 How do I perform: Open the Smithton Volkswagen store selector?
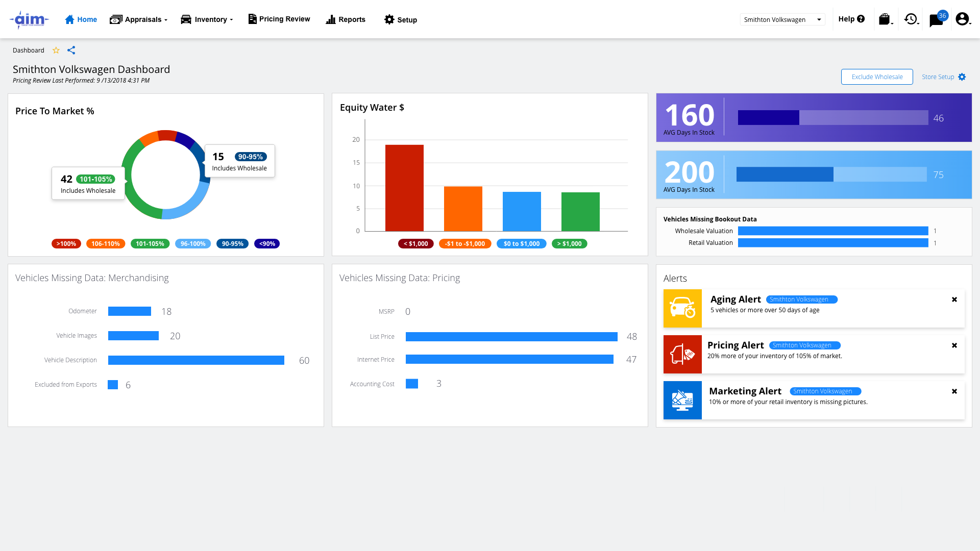pyautogui.click(x=782, y=19)
